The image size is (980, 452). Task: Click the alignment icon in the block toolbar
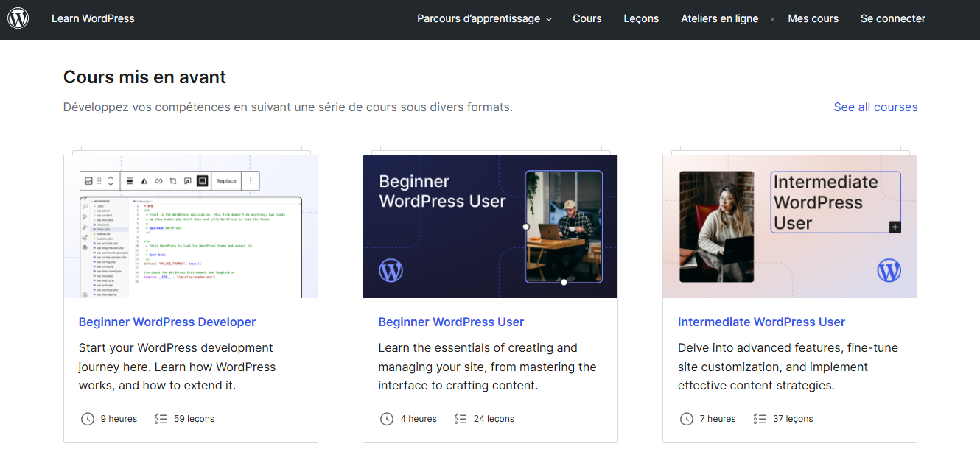click(x=130, y=181)
